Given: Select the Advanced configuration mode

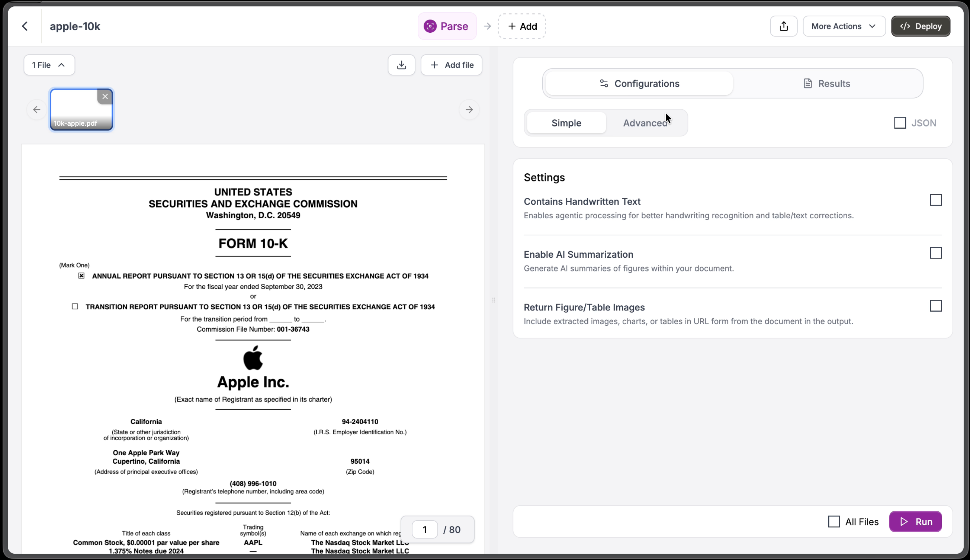Looking at the screenshot, I should coord(646,123).
